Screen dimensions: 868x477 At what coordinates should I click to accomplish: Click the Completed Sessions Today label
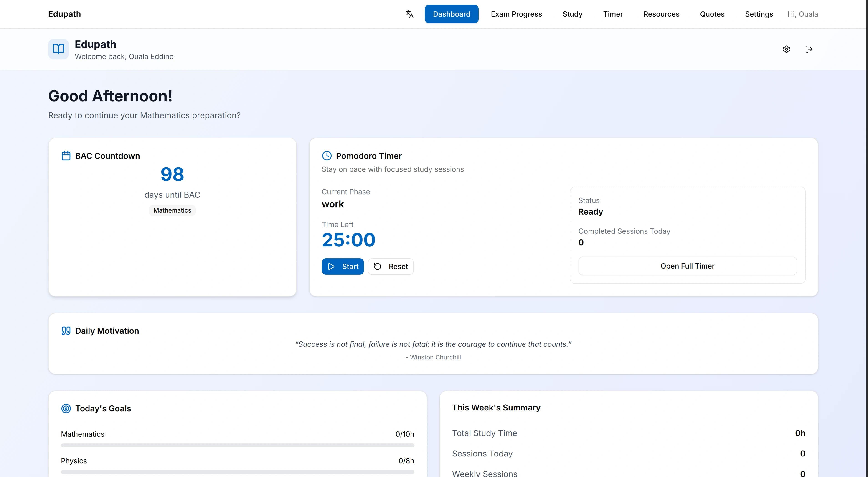pos(624,231)
